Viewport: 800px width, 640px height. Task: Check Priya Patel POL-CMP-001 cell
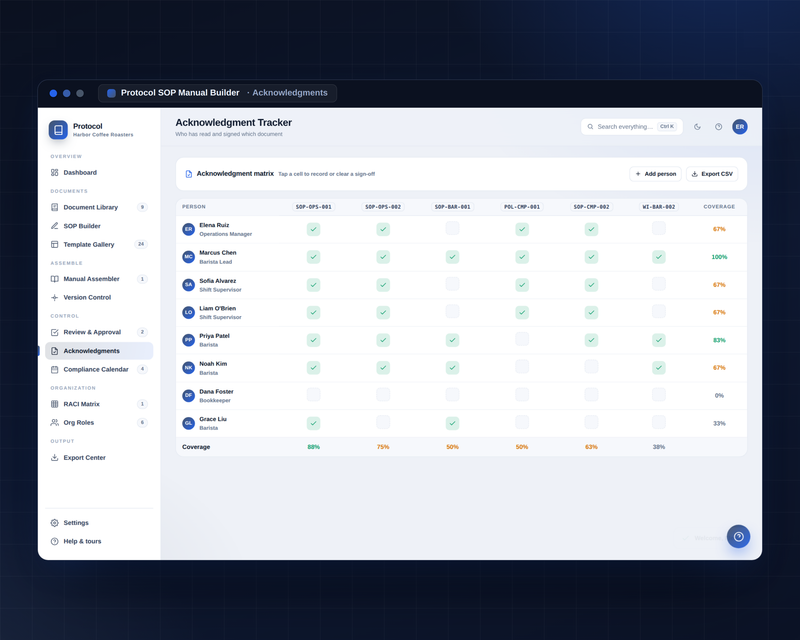(x=522, y=339)
